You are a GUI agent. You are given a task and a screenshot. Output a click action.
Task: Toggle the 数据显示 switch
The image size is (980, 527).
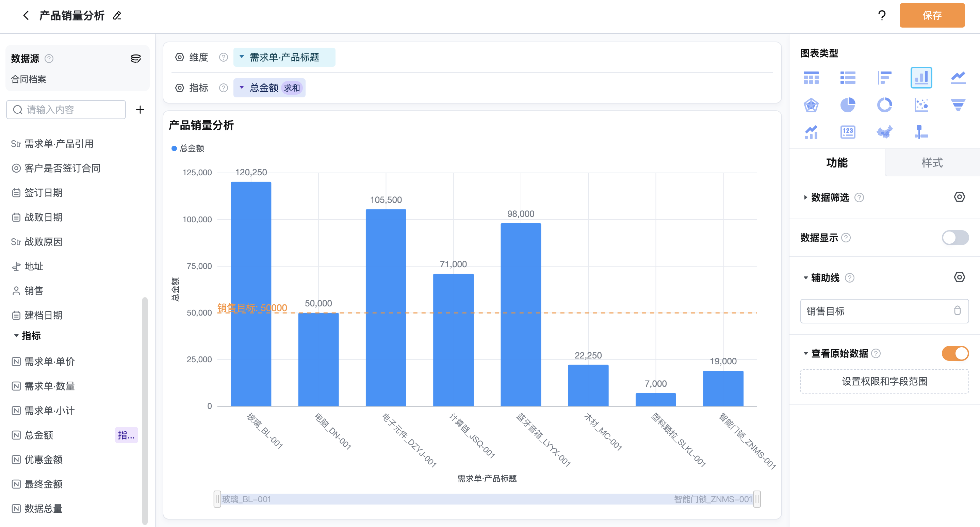(x=955, y=238)
